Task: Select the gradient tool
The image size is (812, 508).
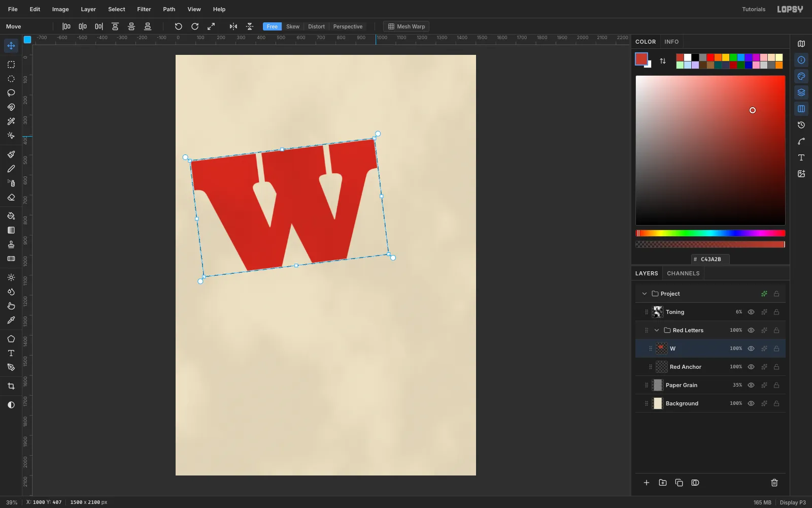Action: pos(11,230)
